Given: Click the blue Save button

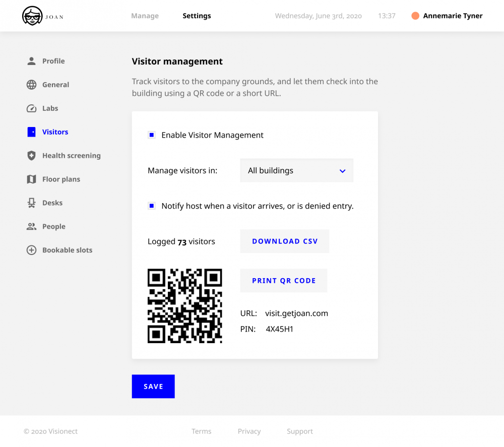Looking at the screenshot, I should 153,386.
